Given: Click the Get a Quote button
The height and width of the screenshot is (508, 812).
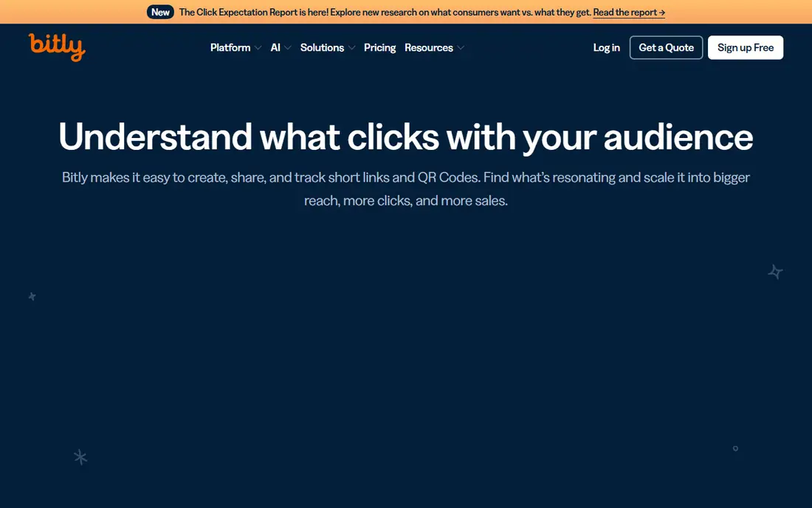Looking at the screenshot, I should pos(666,48).
